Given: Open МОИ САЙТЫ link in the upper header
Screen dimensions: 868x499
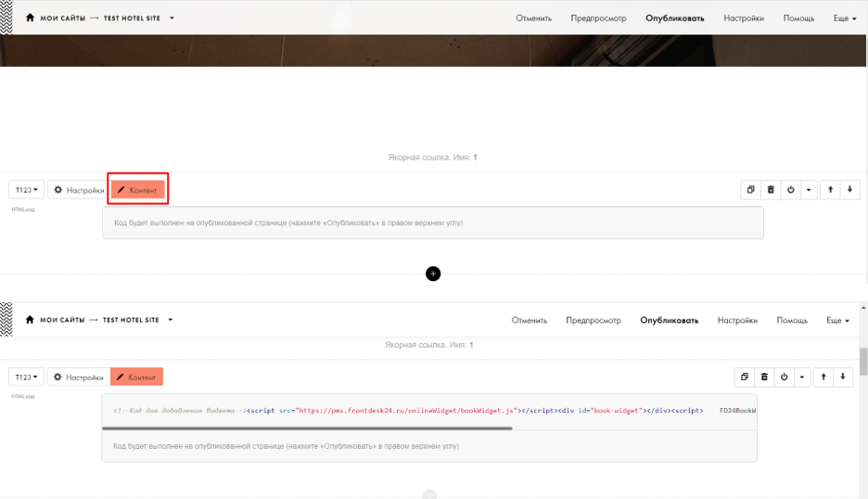Looking at the screenshot, I should (x=62, y=19).
